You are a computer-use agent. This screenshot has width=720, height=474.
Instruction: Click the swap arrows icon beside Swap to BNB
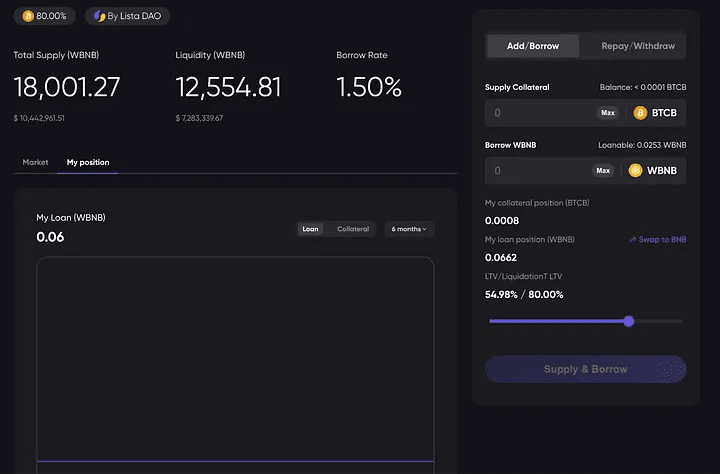[x=632, y=240]
